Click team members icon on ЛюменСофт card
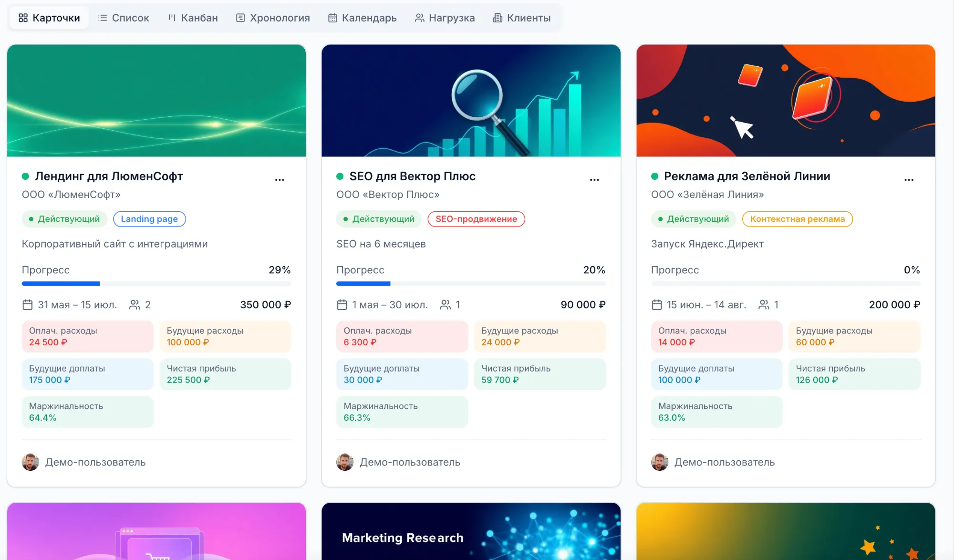This screenshot has height=560, width=954. (135, 305)
